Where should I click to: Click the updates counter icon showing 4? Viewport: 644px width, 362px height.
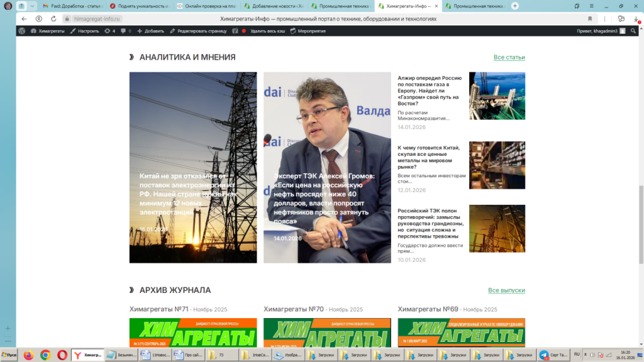pyautogui.click(x=110, y=31)
